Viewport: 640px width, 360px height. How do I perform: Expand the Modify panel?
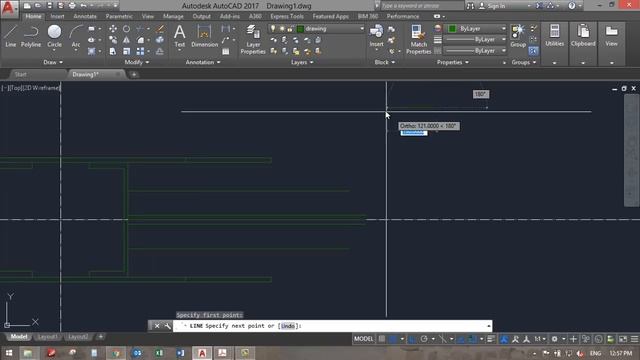[137, 62]
